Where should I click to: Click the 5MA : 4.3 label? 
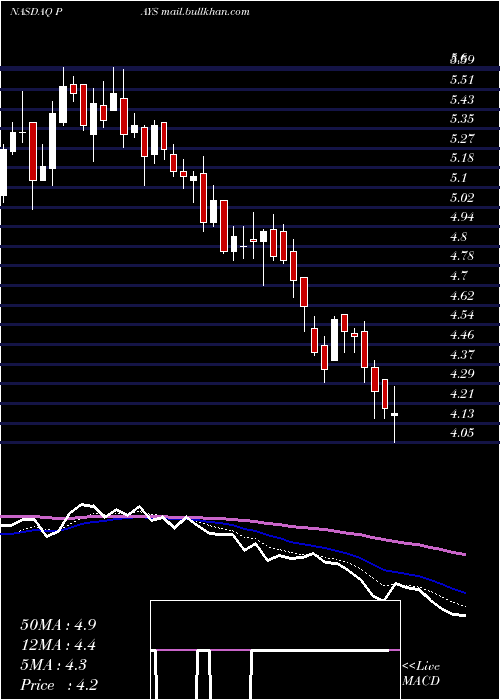tap(54, 665)
